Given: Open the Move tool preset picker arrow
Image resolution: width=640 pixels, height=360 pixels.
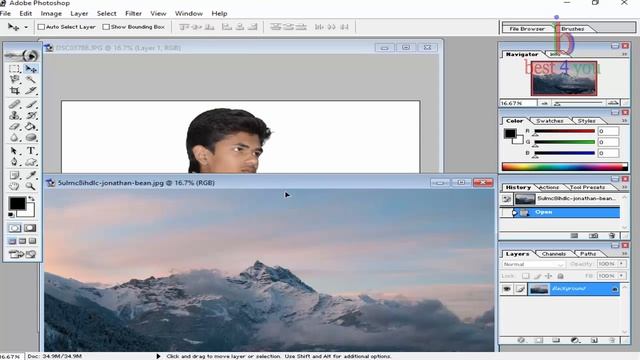Looking at the screenshot, I should coord(26,27).
